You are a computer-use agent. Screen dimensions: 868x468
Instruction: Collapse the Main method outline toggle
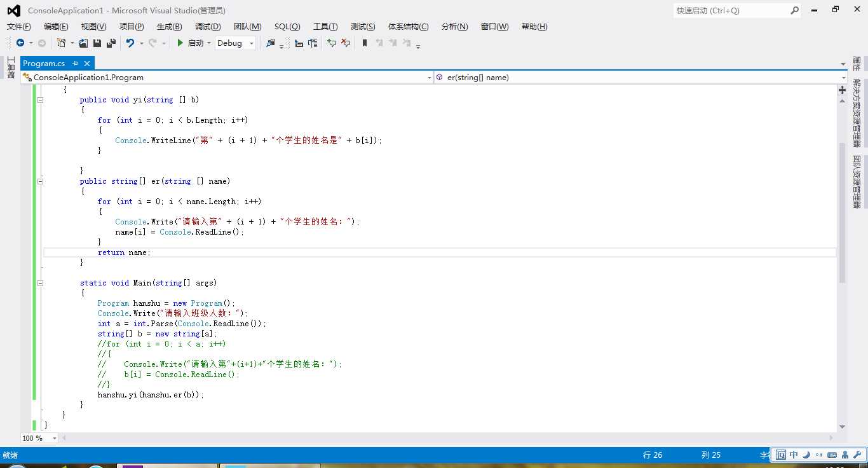click(40, 283)
